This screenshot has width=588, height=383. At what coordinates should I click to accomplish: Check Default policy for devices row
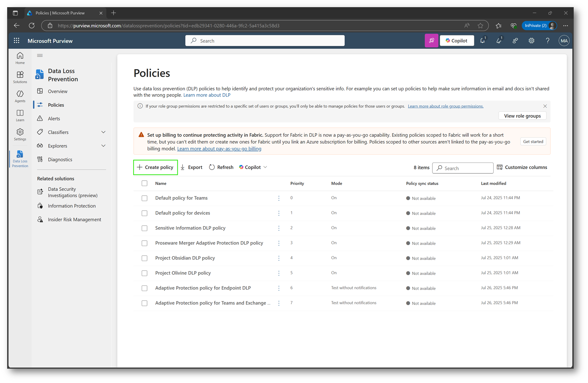tap(144, 213)
